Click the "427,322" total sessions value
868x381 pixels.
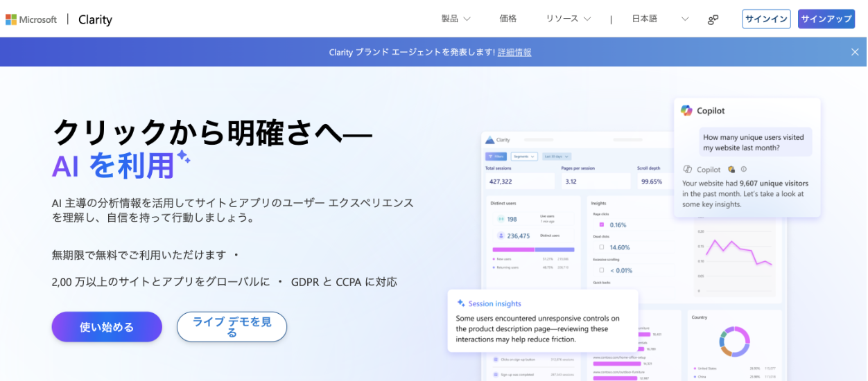[x=501, y=181]
